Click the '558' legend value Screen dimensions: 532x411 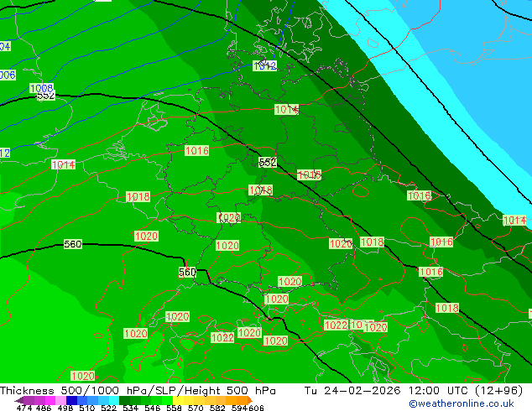[x=174, y=408]
